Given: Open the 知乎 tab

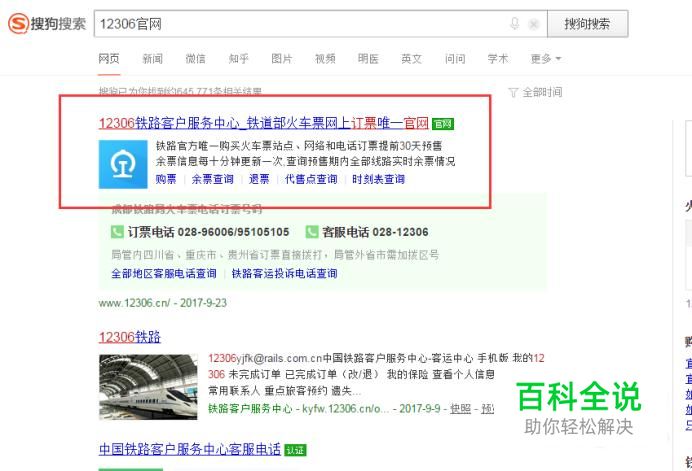Looking at the screenshot, I should 239,59.
